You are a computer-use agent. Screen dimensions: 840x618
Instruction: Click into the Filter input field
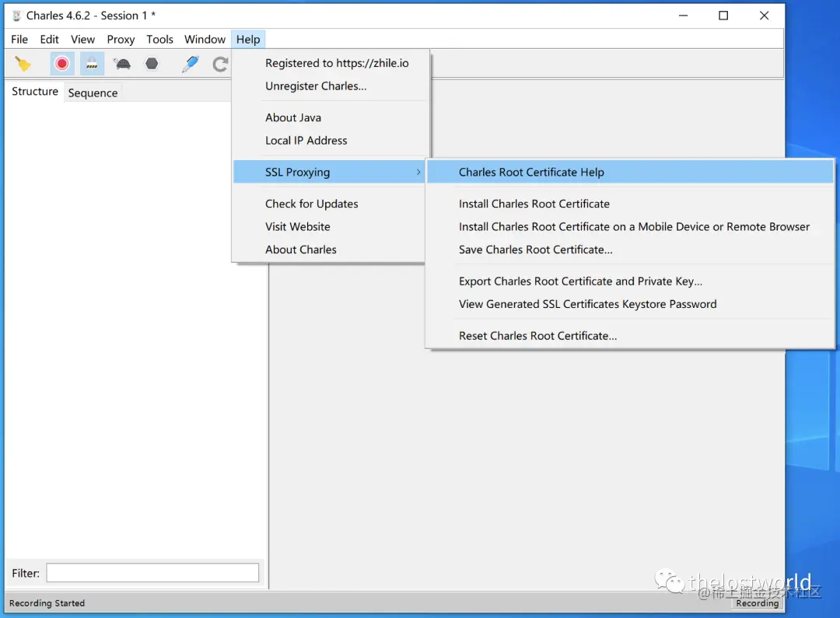[152, 572]
